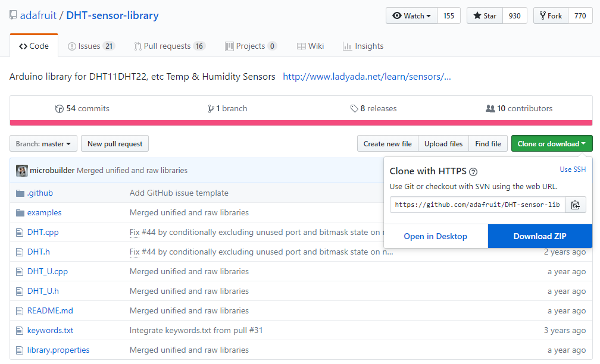The width and height of the screenshot is (600, 364).
Task: Click Create new file button
Action: point(388,144)
